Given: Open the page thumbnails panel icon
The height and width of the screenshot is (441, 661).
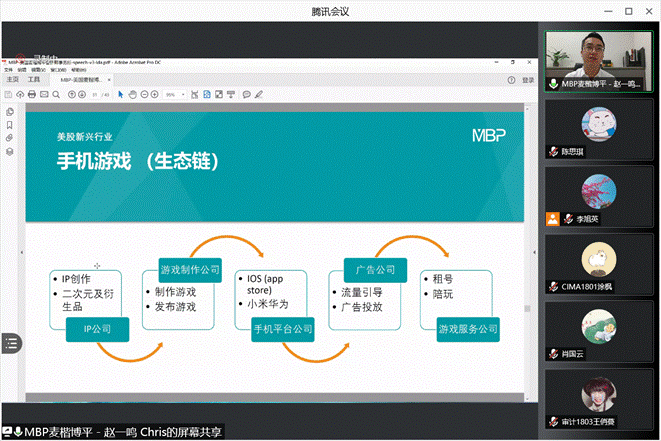Looking at the screenshot, I should coord(9,112).
